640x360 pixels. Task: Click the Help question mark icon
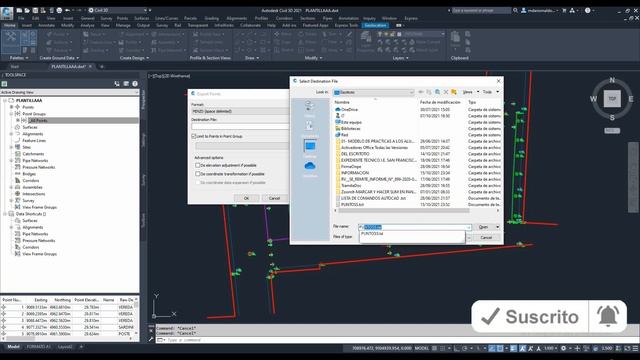(587, 10)
